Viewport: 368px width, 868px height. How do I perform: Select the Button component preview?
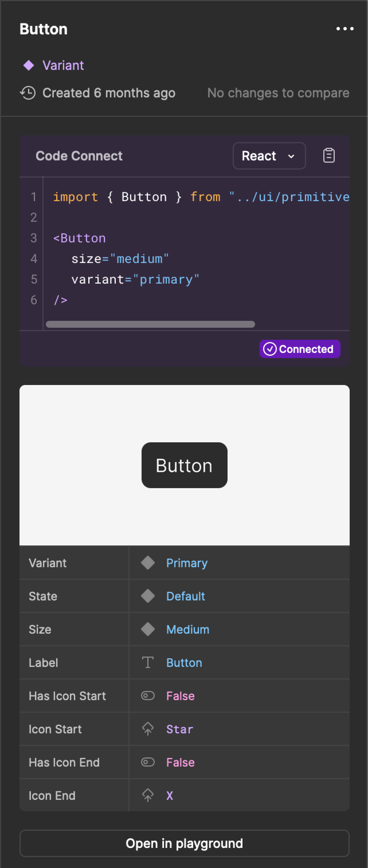pyautogui.click(x=184, y=465)
